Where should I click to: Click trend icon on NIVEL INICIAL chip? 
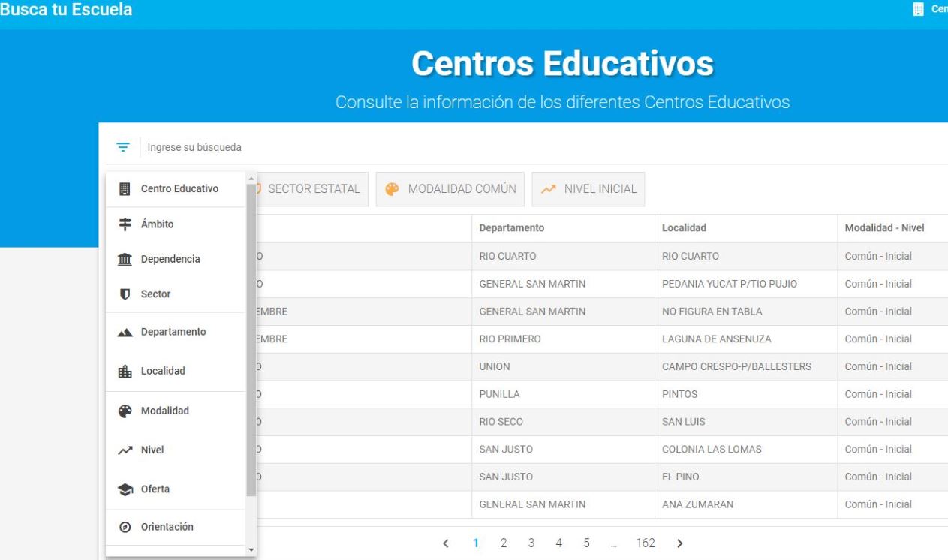point(548,189)
